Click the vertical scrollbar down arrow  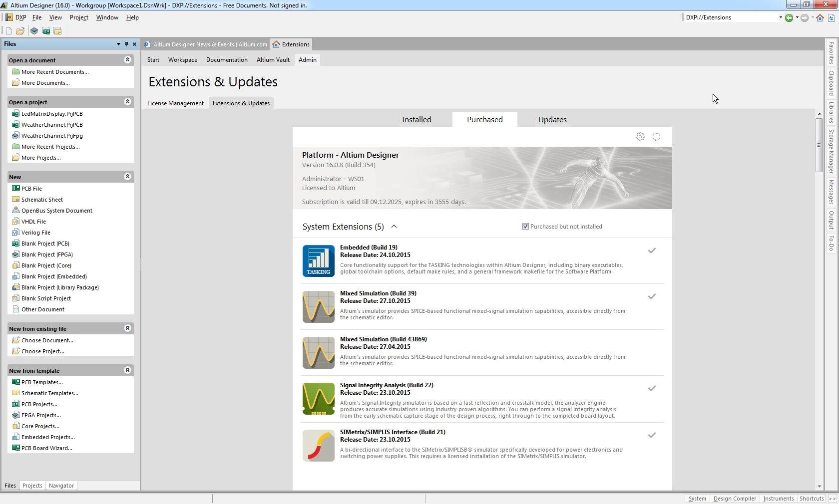point(819,487)
